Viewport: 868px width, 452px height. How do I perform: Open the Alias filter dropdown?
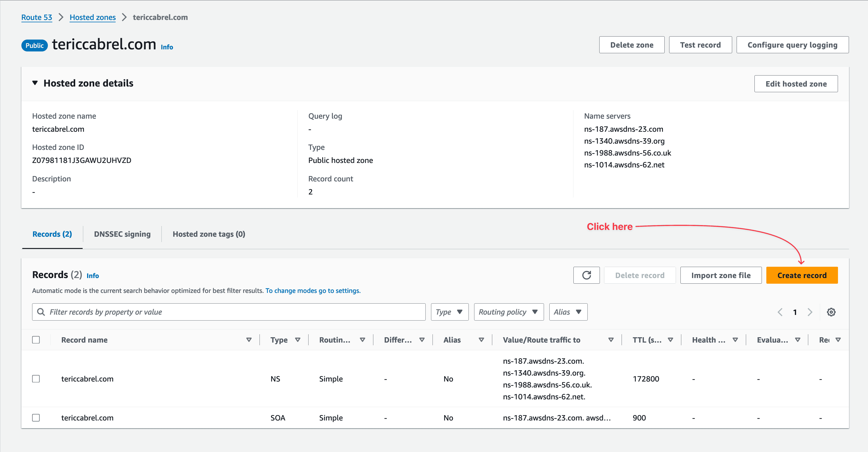point(568,312)
